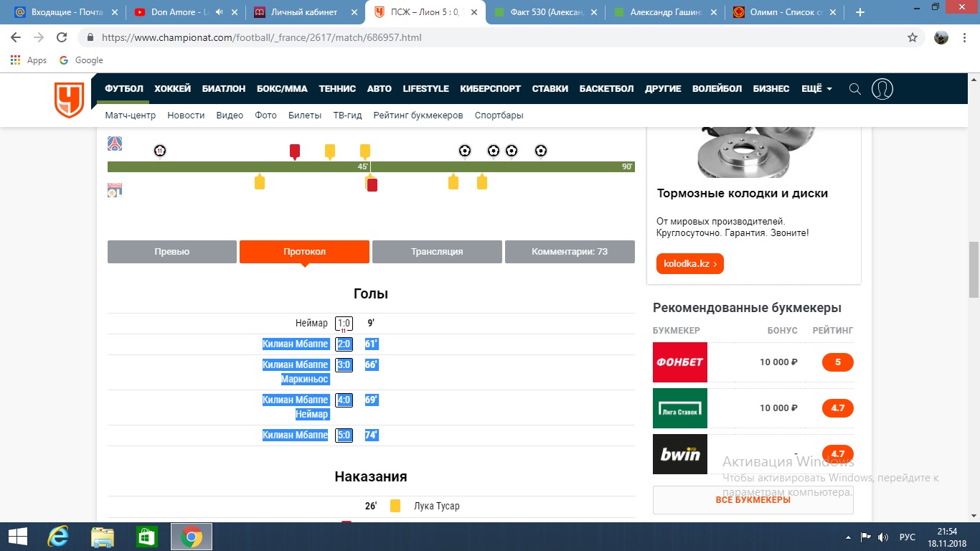Click scorer Неймар in the 1:0 goal row
The width and height of the screenshot is (980, 551).
[x=311, y=324]
